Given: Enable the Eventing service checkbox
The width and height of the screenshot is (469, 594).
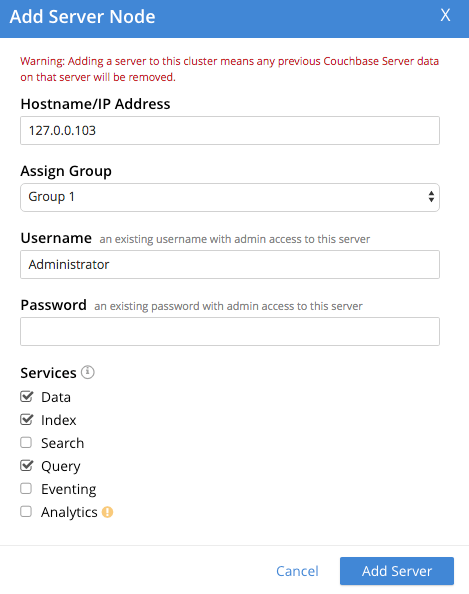Looking at the screenshot, I should click(26, 488).
